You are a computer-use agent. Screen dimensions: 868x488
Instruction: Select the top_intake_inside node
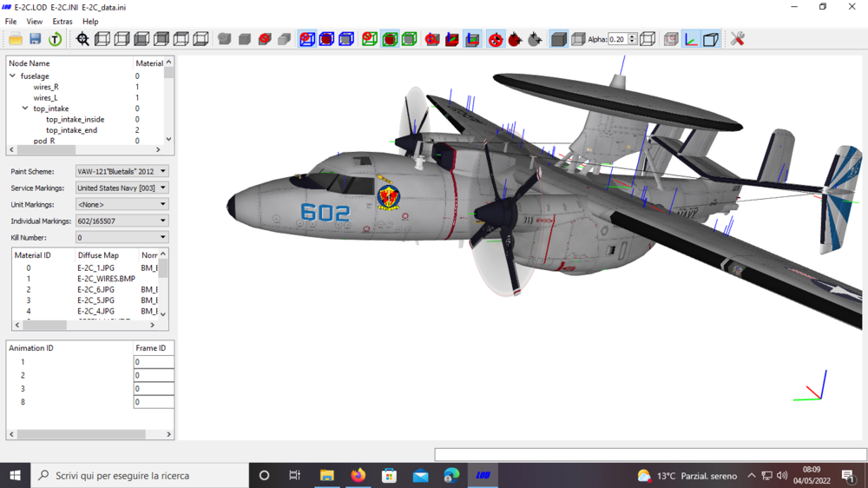coord(76,120)
